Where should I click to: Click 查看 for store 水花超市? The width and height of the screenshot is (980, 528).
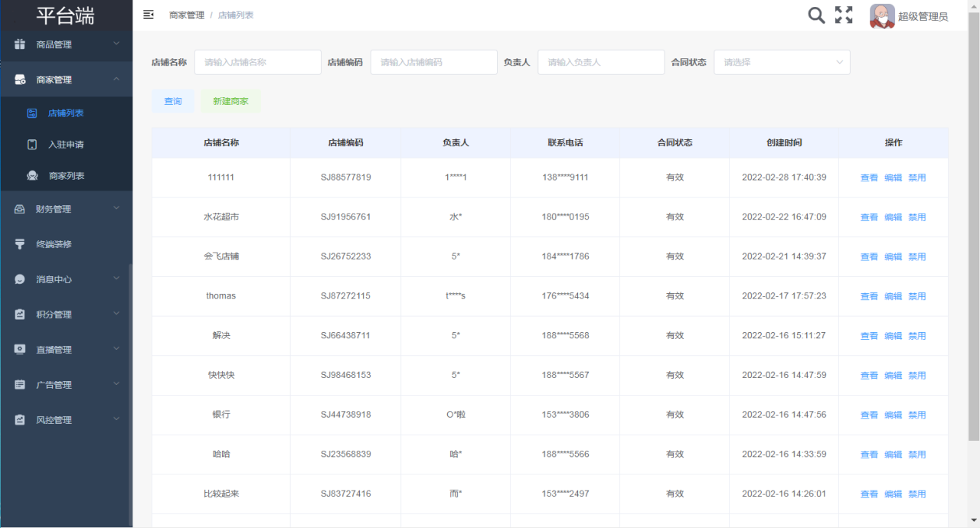869,217
